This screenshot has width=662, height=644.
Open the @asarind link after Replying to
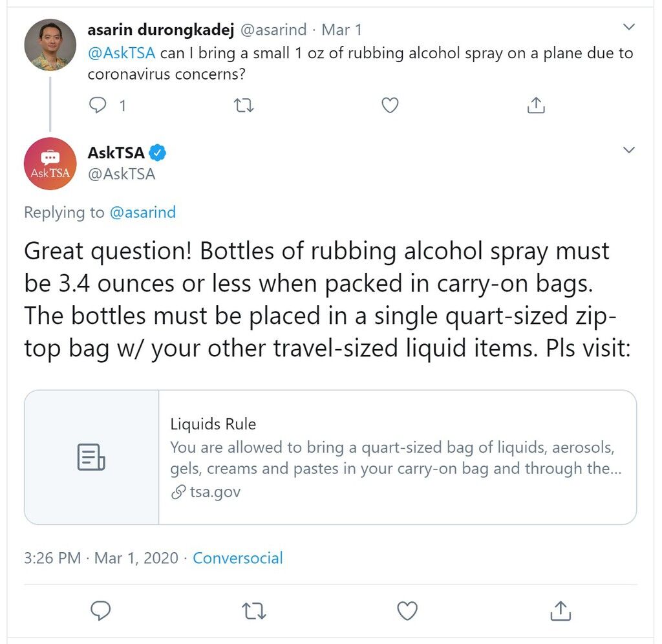[143, 212]
